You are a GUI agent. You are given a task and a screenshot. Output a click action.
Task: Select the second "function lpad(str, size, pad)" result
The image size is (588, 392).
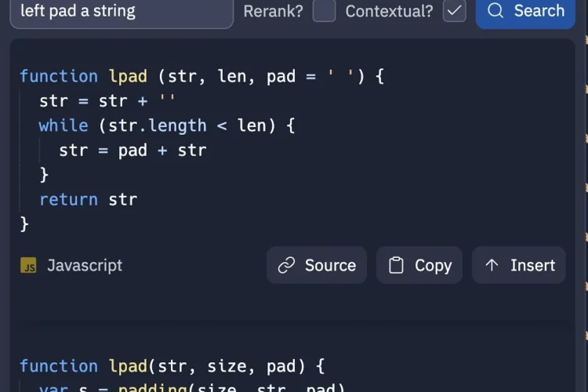172,366
